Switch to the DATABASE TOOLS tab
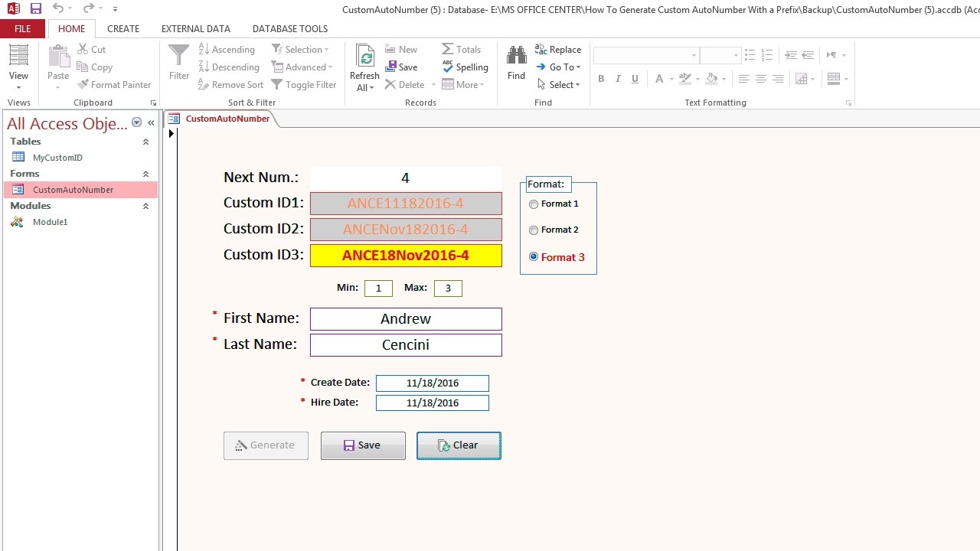The width and height of the screenshot is (980, 551). pos(290,28)
